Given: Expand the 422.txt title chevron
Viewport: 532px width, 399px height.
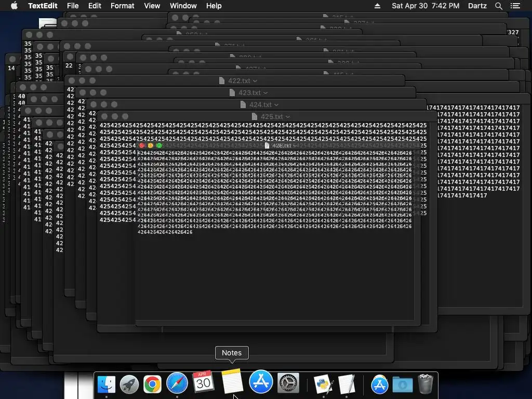Looking at the screenshot, I should tap(255, 81).
